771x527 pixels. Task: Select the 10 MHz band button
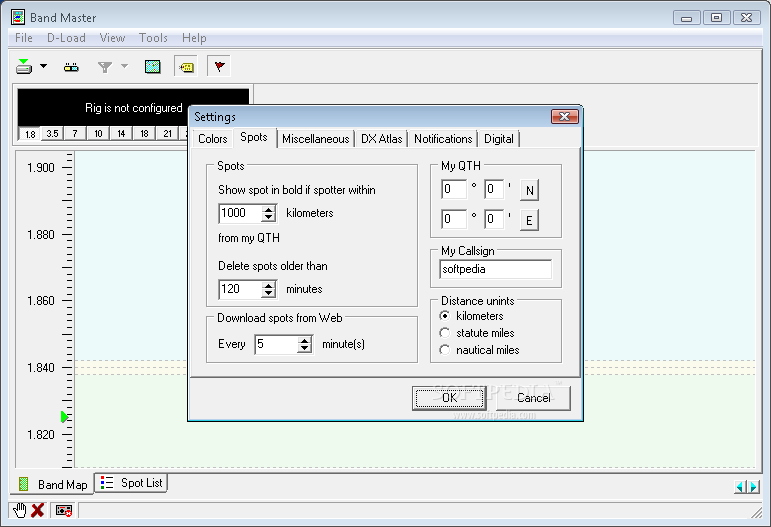pyautogui.click(x=98, y=133)
